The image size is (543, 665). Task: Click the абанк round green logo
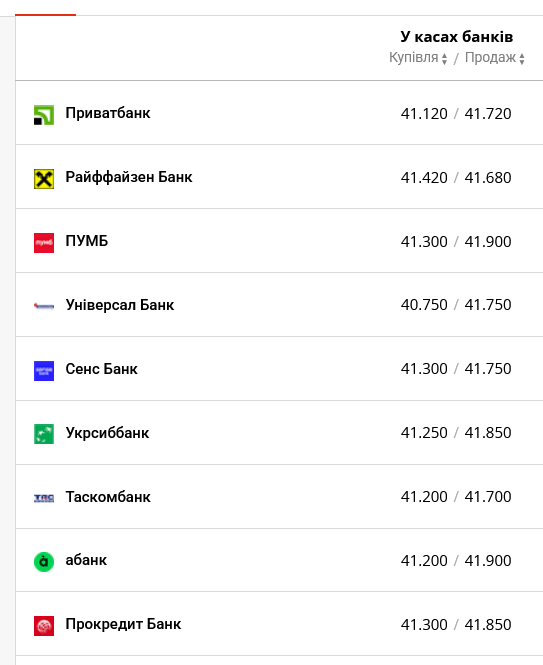pos(44,562)
